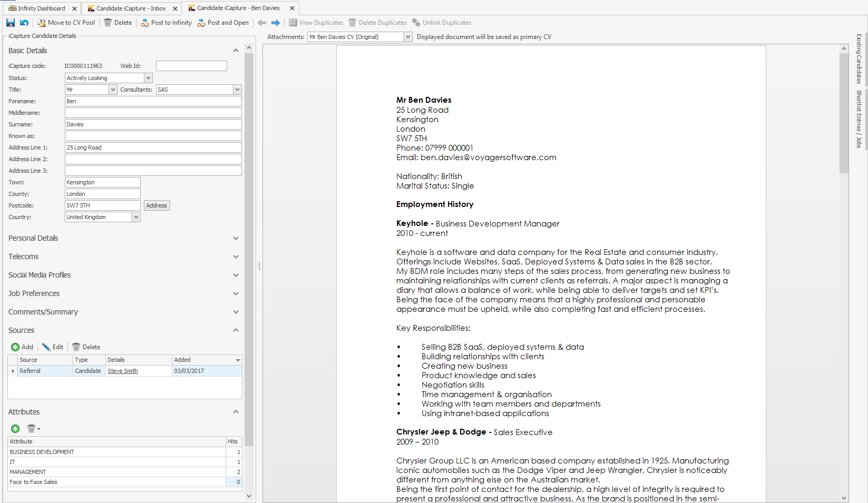Click the Hits column header
This screenshot has height=503, width=868.
[x=234, y=441]
